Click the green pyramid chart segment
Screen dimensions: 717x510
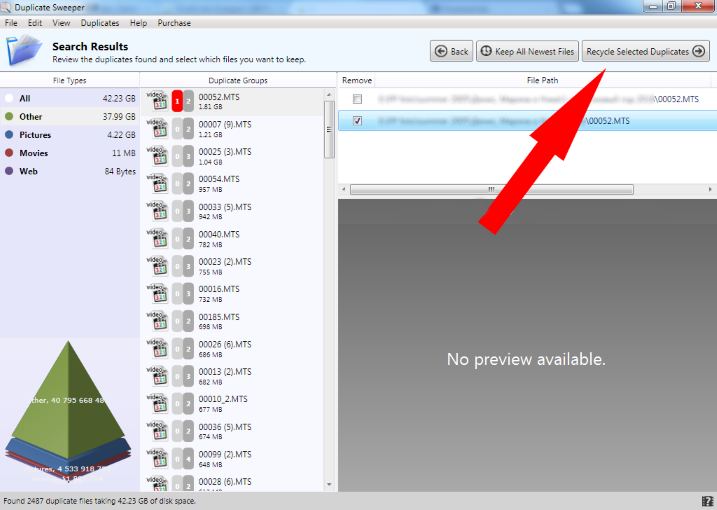(x=70, y=390)
